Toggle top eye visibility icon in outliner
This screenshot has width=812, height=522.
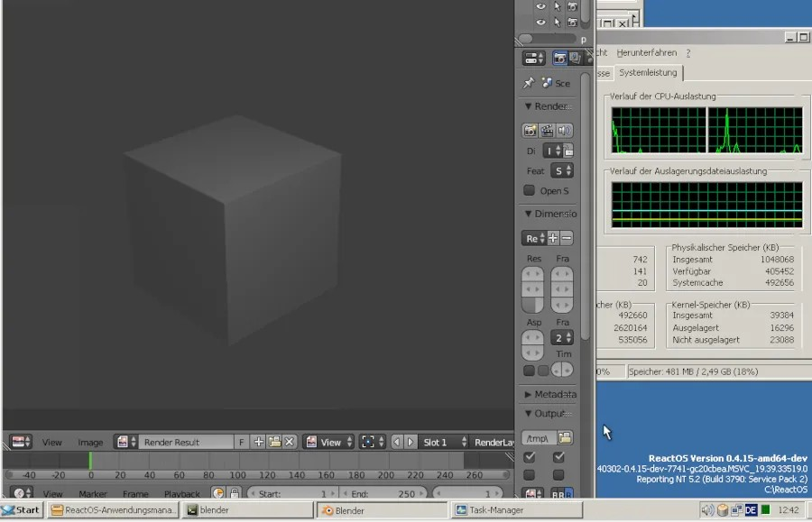(x=540, y=5)
